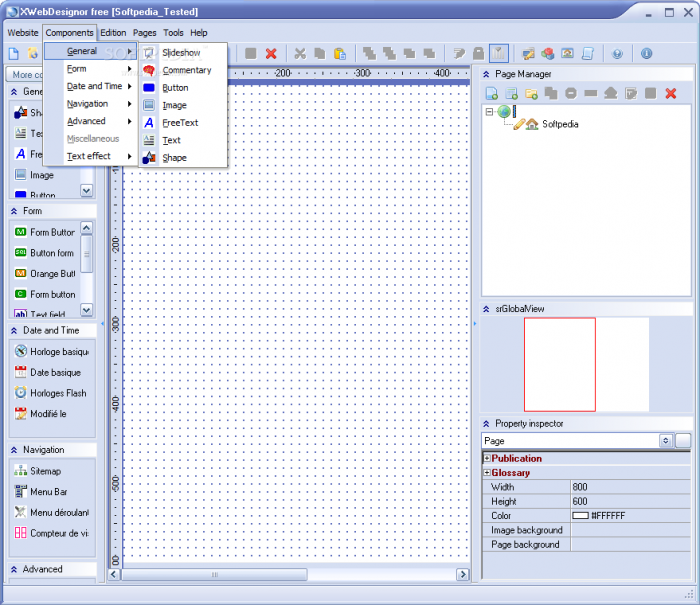This screenshot has height=605, width=700.
Task: Click the red X delete icon in main toolbar
Action: tap(270, 53)
